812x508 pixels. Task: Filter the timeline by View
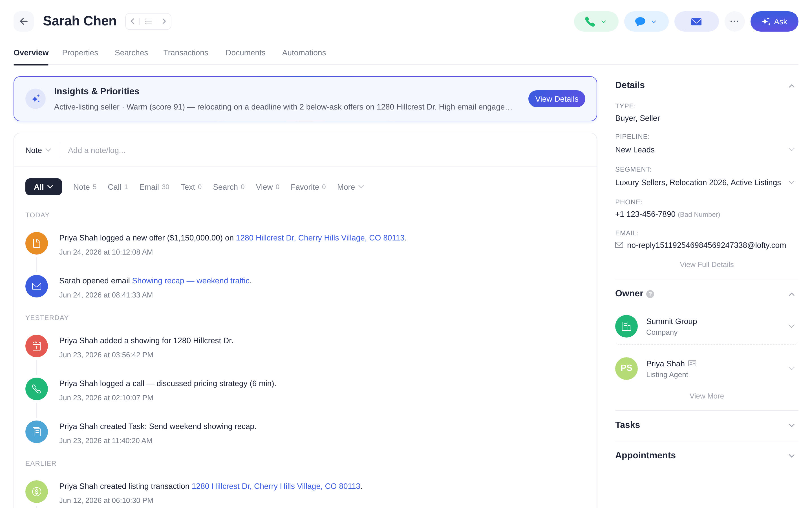(267, 187)
